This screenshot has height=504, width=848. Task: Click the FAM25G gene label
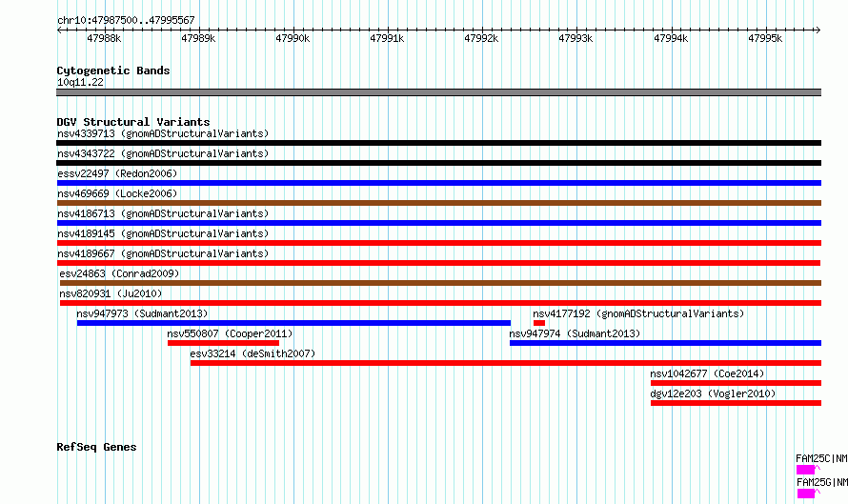[821, 482]
